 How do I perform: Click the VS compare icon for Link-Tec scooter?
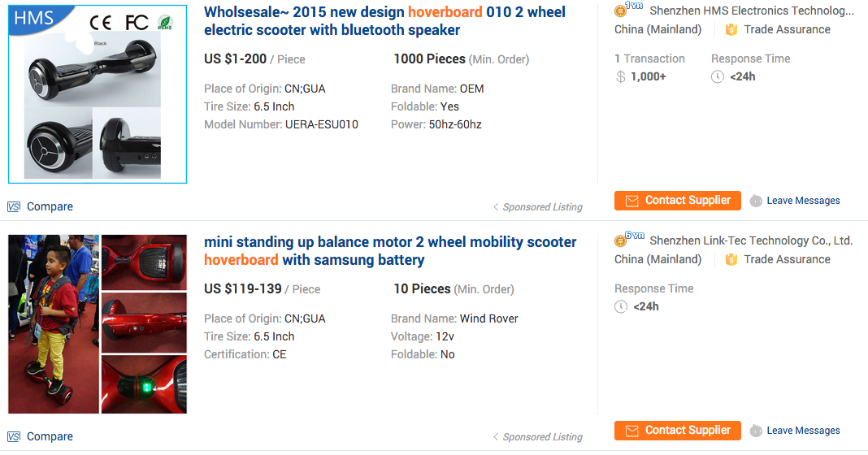(x=14, y=436)
